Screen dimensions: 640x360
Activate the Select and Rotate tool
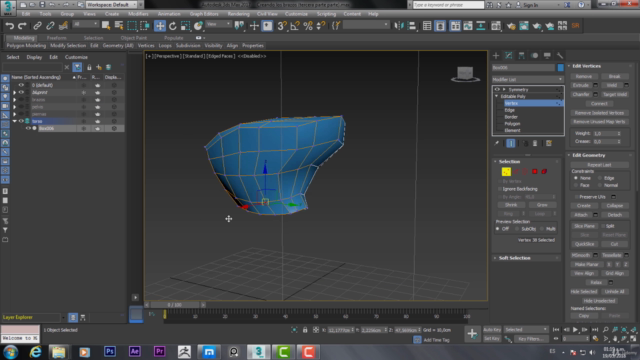coord(173,26)
